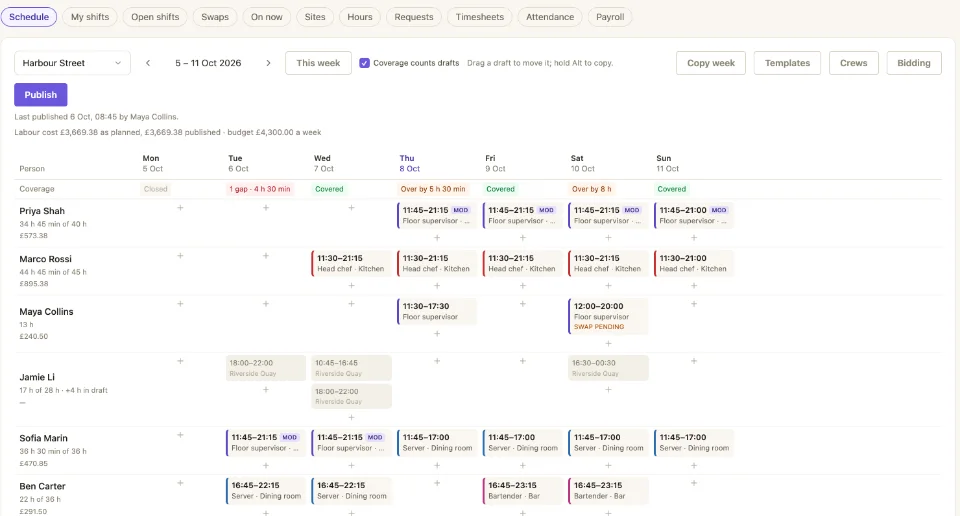Go to the Requests tab
Image resolution: width=960 pixels, height=516 pixels.
[414, 17]
